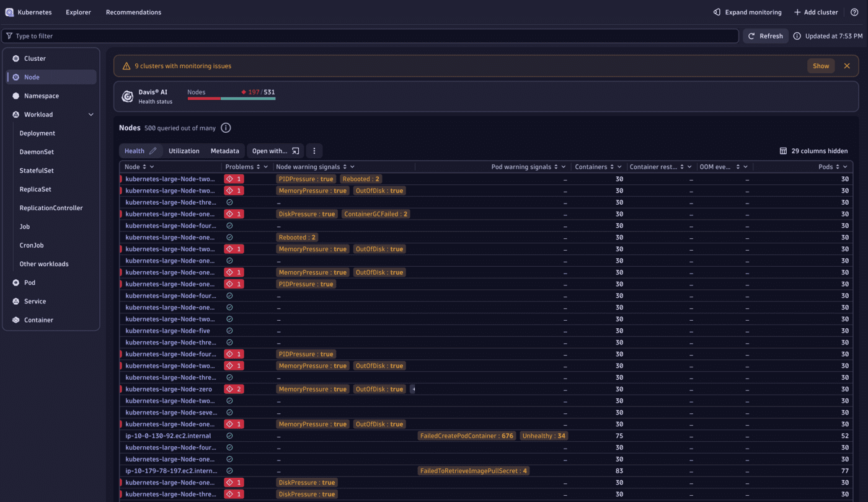The width and height of the screenshot is (868, 502).
Task: Click the Service icon in sidebar
Action: [x=16, y=301]
